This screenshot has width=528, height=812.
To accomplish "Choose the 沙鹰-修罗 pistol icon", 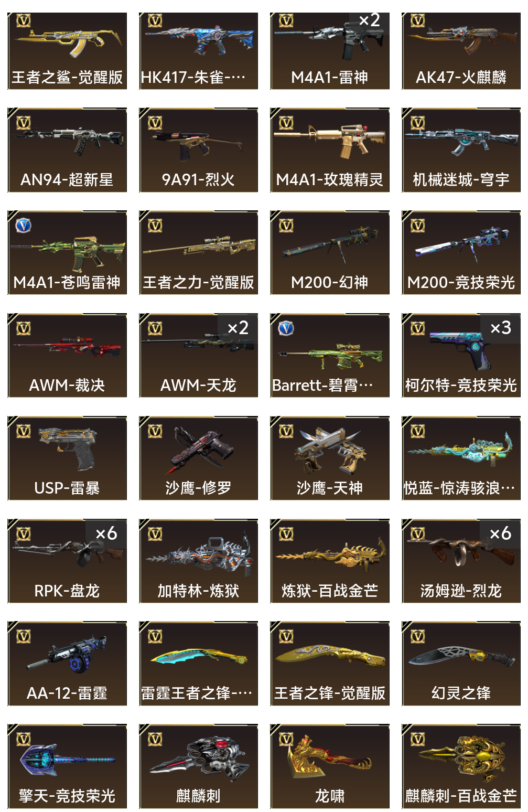I will (199, 450).
